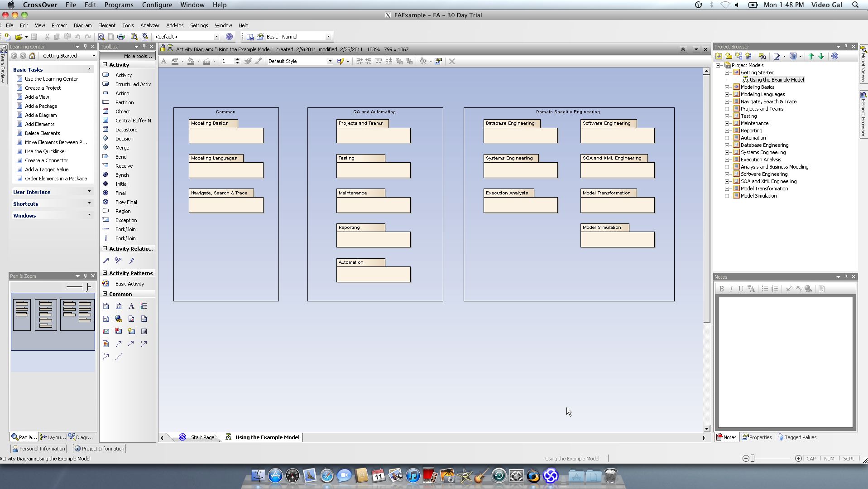Select the Datastore tool
The width and height of the screenshot is (868, 489).
tap(126, 130)
